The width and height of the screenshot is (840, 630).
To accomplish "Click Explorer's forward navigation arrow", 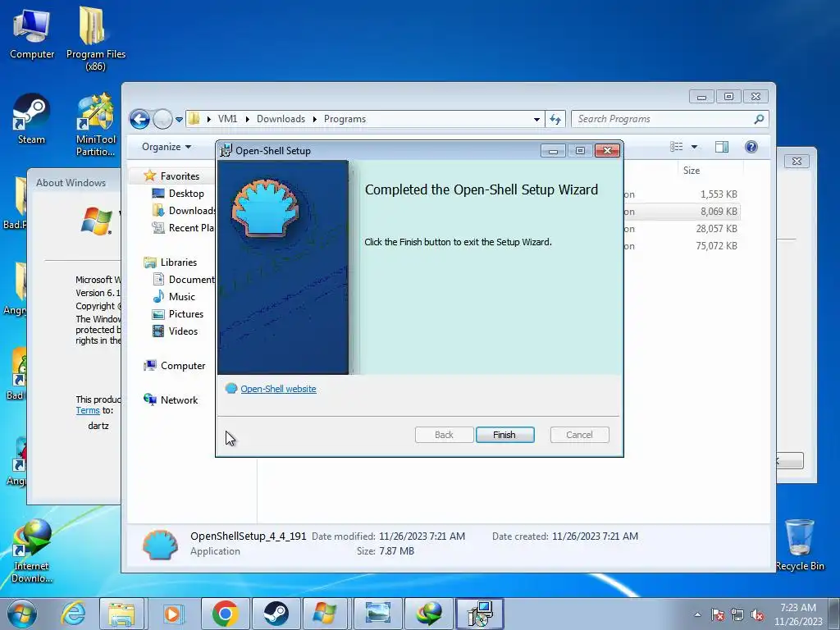I will click(162, 119).
